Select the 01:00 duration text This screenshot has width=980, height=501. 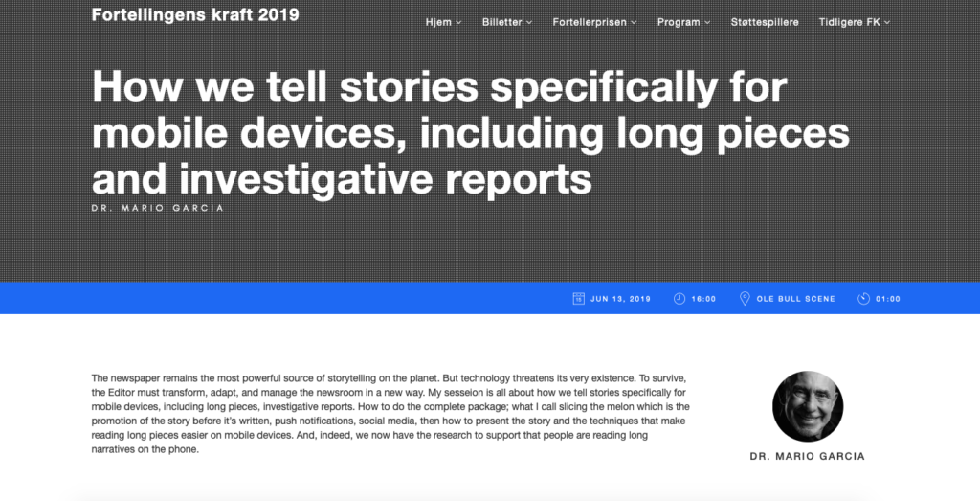888,299
